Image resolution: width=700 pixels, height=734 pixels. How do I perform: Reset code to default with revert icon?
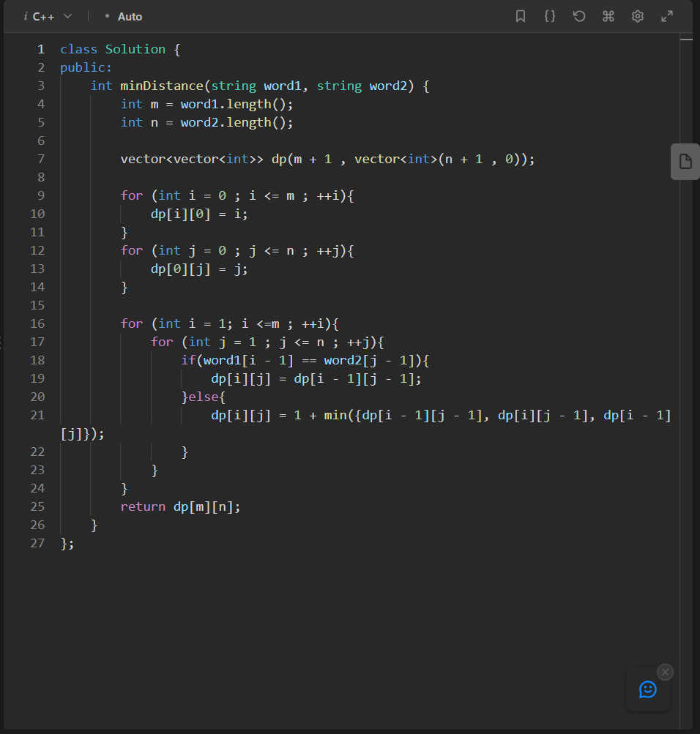[579, 16]
